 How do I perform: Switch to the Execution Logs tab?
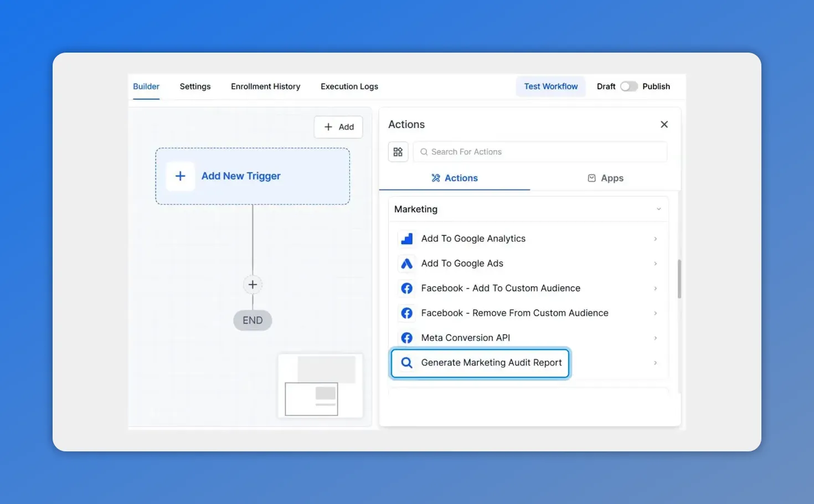(x=349, y=86)
